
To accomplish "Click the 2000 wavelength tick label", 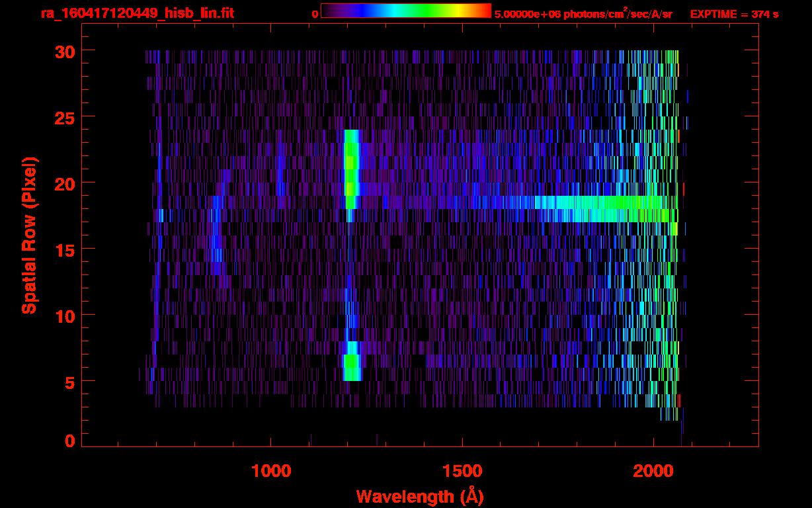I will 653,471.
